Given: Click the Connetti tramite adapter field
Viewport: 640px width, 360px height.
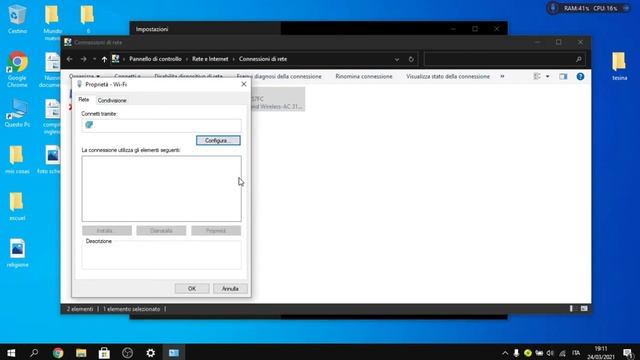Looking at the screenshot, I should 161,125.
